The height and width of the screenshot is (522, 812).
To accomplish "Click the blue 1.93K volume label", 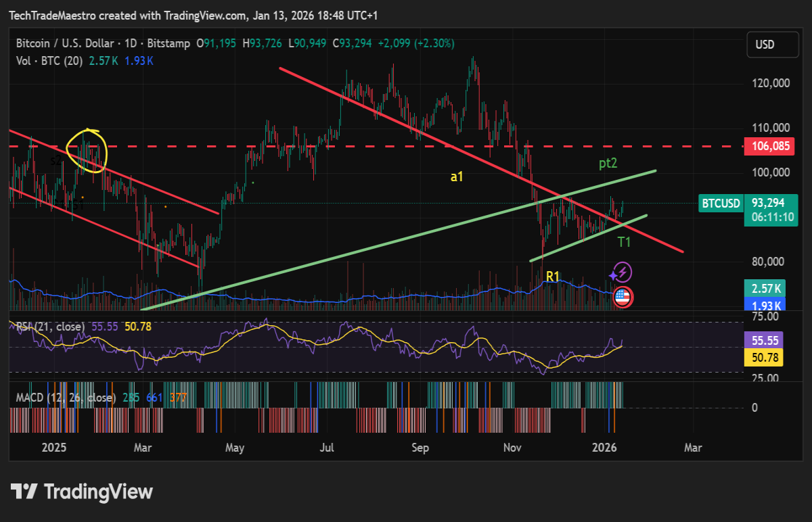I will coord(763,305).
